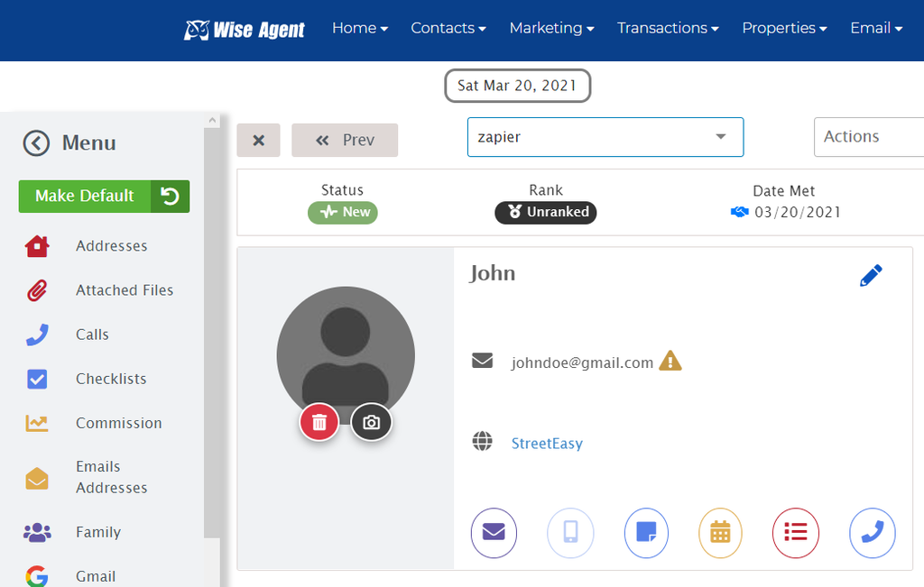Screen dimensions: 924x587
Task: Click the red list icon on the contact card
Action: [x=796, y=533]
